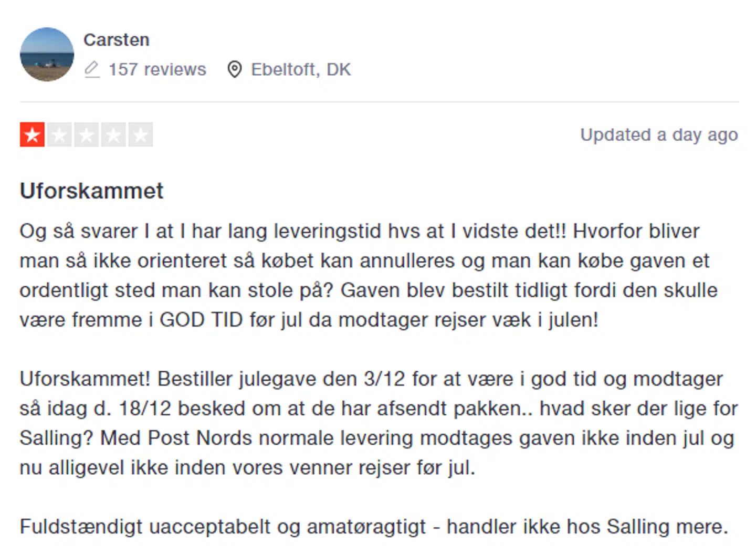
Task: Click the second rating star
Action: 59,134
